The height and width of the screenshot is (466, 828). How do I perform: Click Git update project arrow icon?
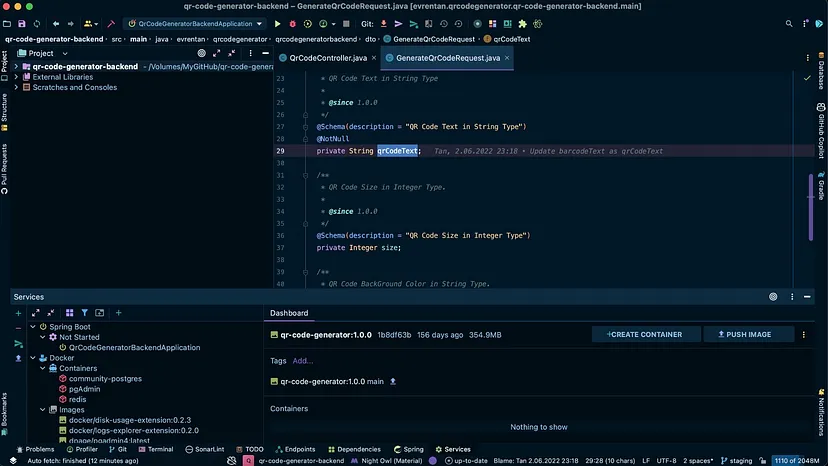coord(384,24)
